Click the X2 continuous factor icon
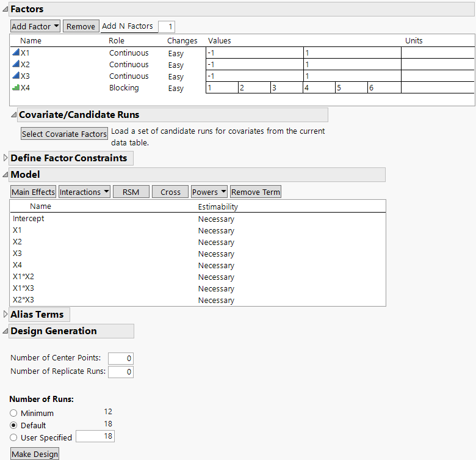Viewport: 476px width, 460px height. (x=16, y=64)
